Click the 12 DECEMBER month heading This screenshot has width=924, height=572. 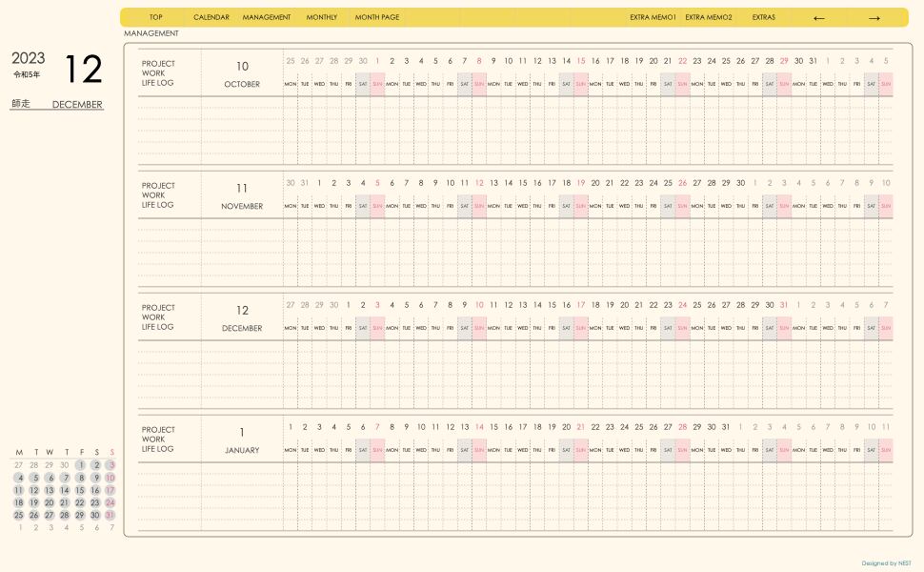point(242,318)
